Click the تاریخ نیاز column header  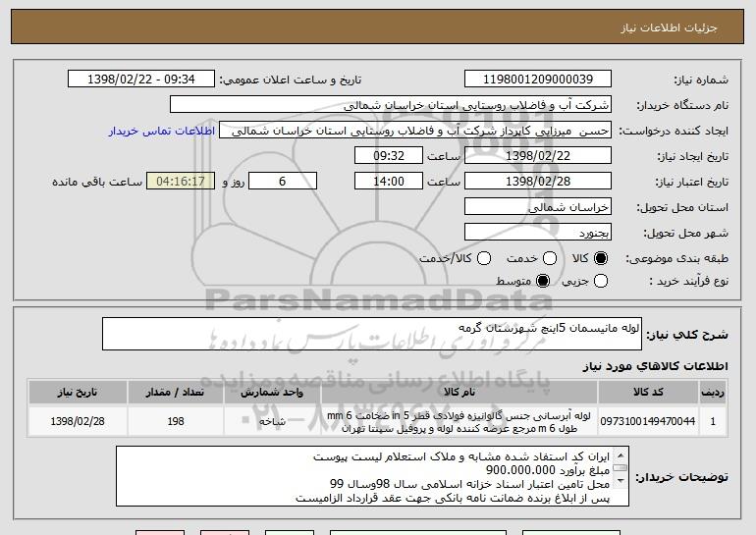click(x=78, y=392)
